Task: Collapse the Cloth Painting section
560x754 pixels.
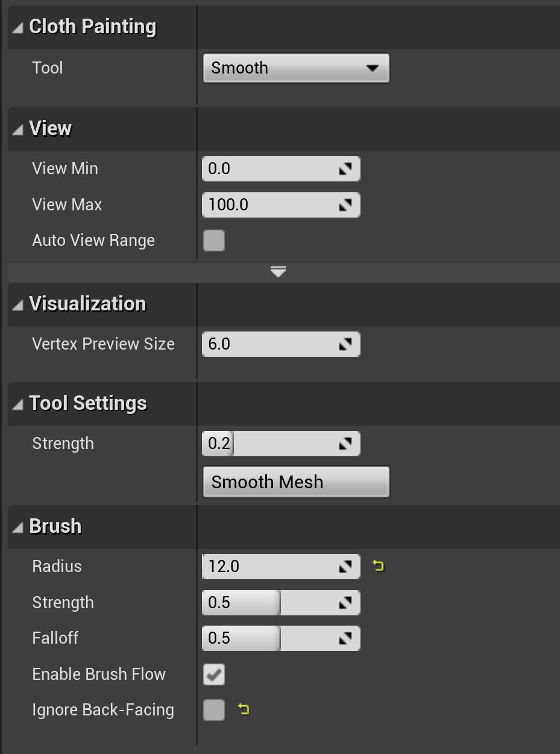Action: (18, 27)
